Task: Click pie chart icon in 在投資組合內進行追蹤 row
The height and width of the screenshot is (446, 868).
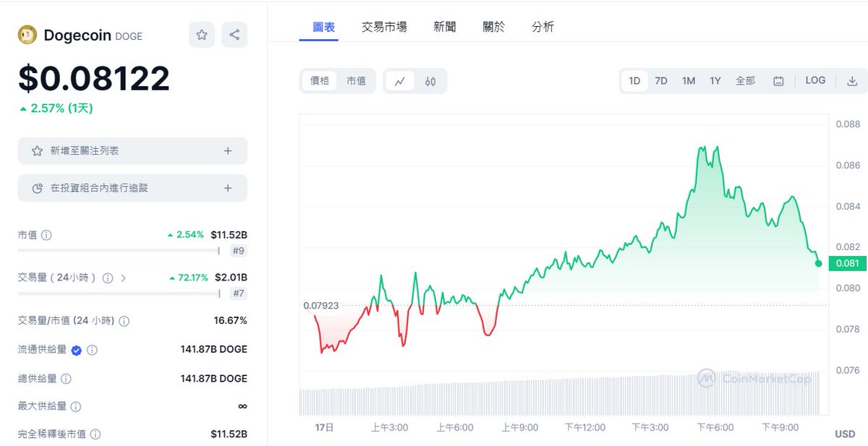Action: [37, 188]
